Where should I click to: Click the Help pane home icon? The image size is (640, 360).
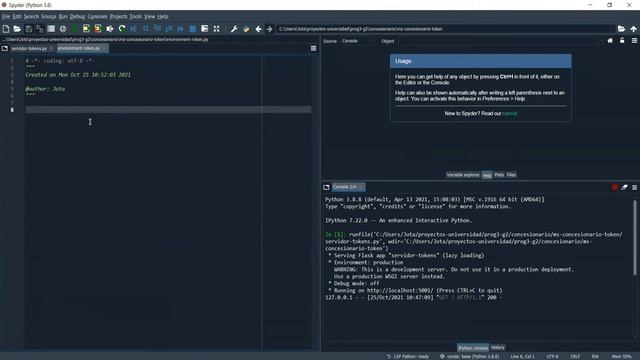click(x=610, y=41)
